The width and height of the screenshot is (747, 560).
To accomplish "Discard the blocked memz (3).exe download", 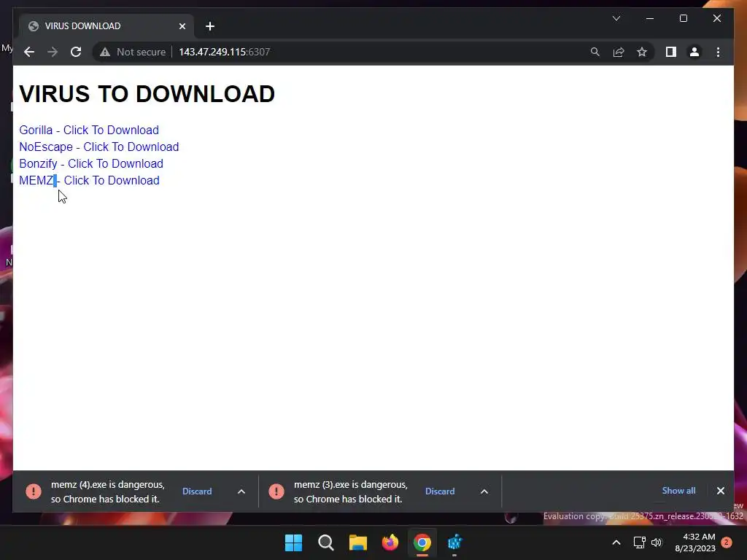I will (x=440, y=491).
